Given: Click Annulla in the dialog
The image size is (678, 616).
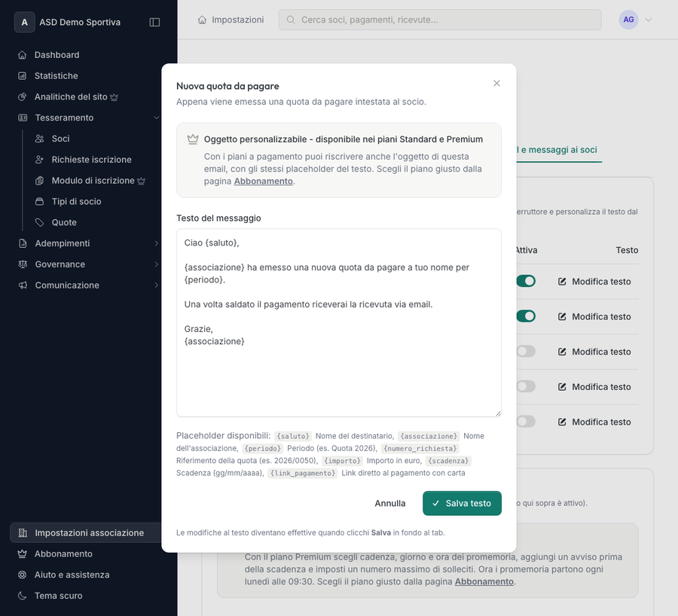Looking at the screenshot, I should coord(390,503).
